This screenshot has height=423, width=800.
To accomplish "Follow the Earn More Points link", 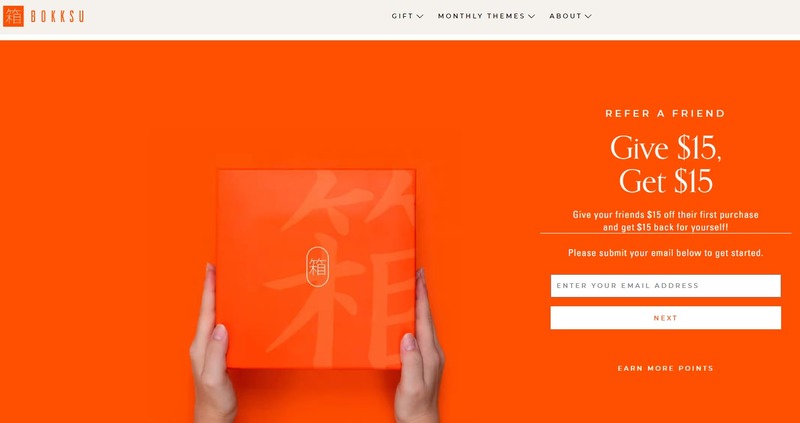I will tap(665, 368).
